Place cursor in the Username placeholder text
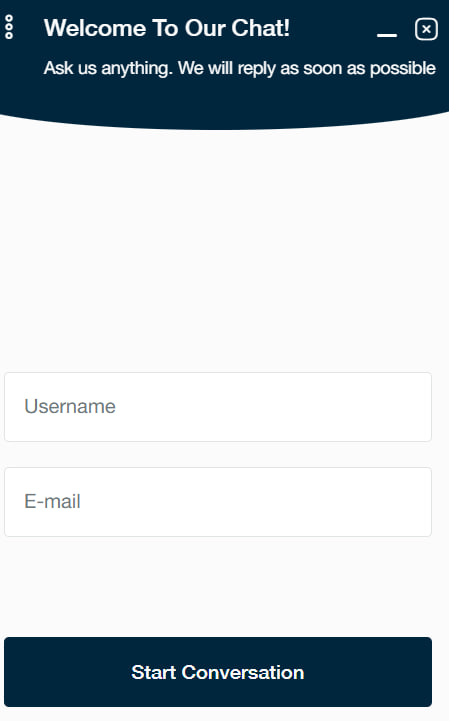449x721 pixels. click(70, 406)
